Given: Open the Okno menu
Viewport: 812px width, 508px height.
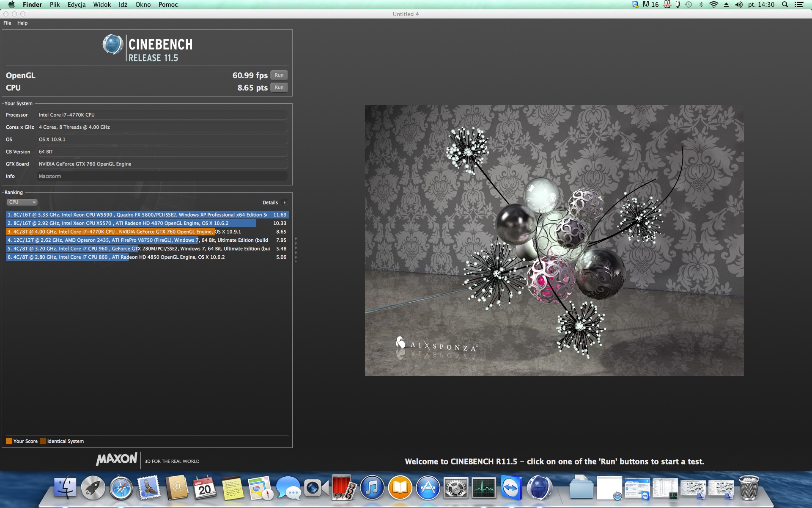Looking at the screenshot, I should tap(143, 5).
